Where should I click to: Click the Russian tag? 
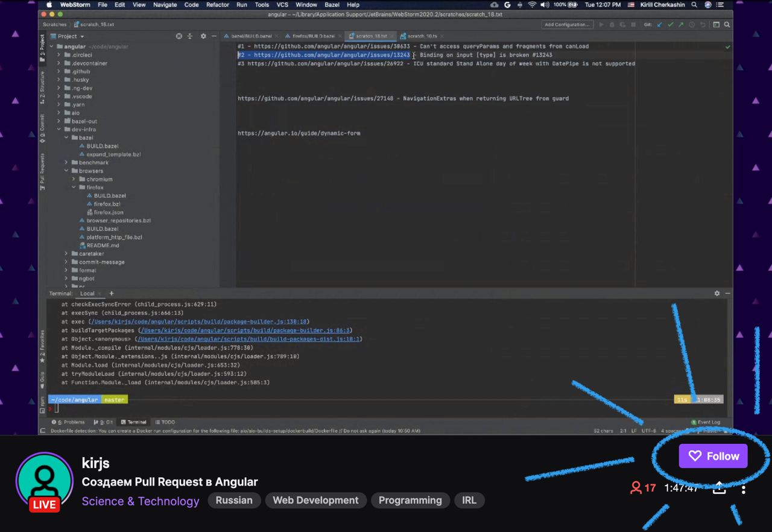click(x=234, y=500)
